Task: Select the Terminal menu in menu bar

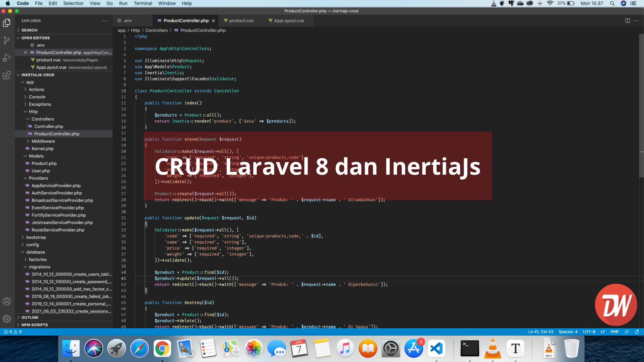Action: click(143, 3)
